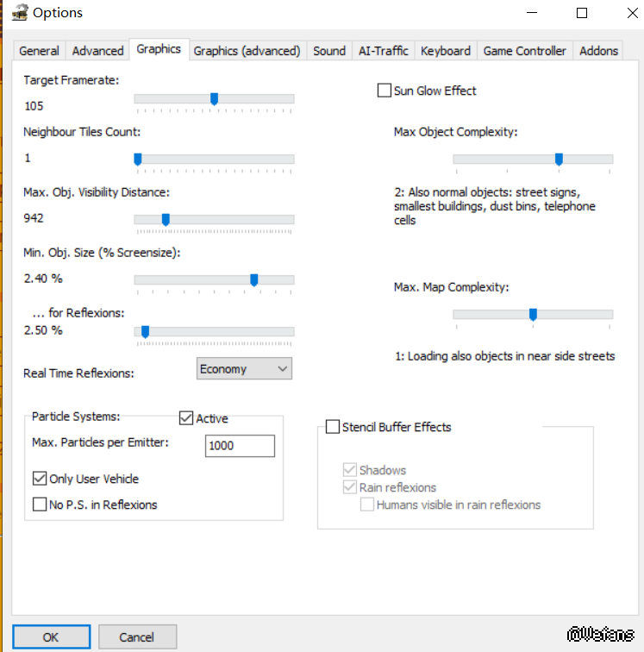
Task: Check No P.S. in Reflexions
Action: point(40,504)
